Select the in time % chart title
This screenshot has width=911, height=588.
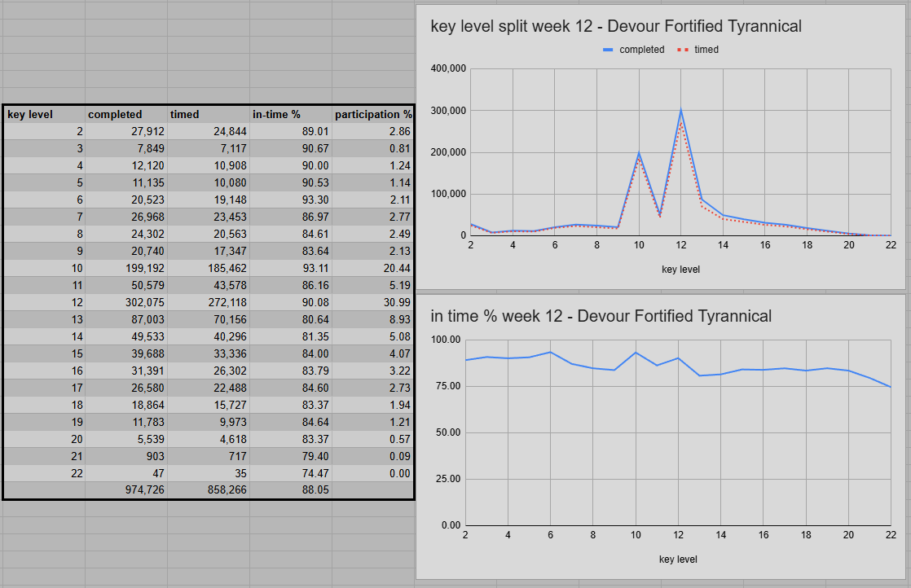[x=601, y=316]
